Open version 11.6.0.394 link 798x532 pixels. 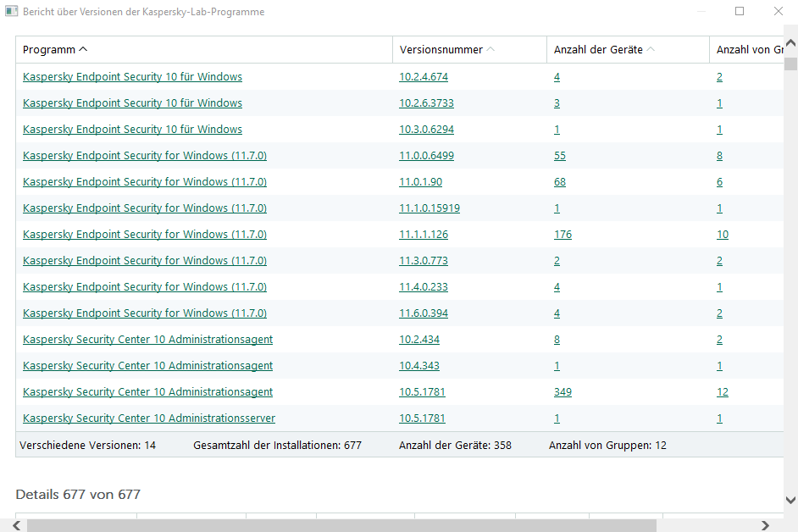tap(424, 313)
